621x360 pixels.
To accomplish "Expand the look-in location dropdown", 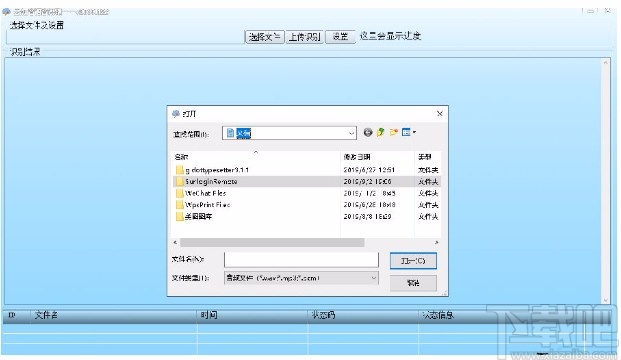I will coord(351,133).
